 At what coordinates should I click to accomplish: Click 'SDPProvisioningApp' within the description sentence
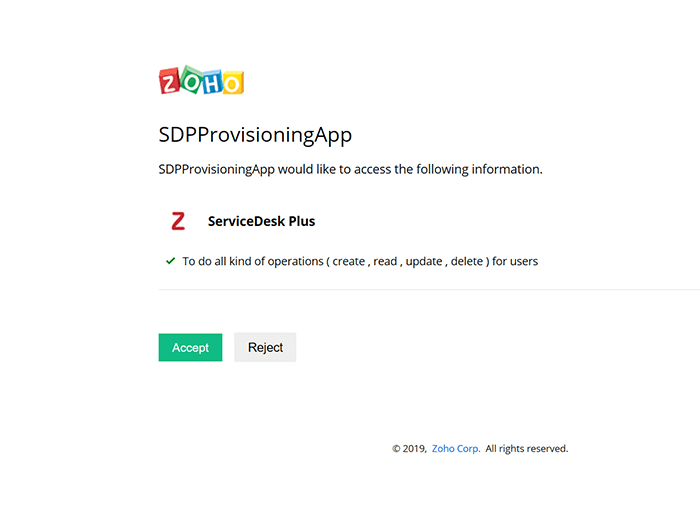pos(216,169)
